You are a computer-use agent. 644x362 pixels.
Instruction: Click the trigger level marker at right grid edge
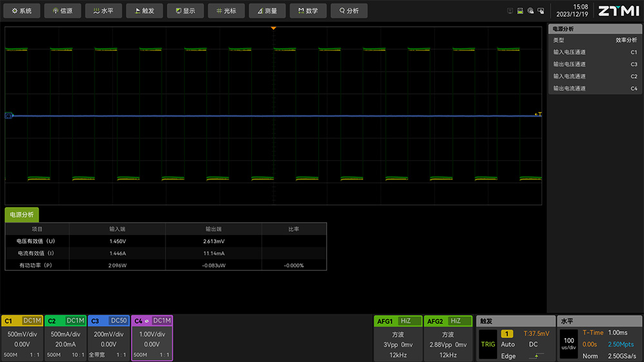(538, 115)
